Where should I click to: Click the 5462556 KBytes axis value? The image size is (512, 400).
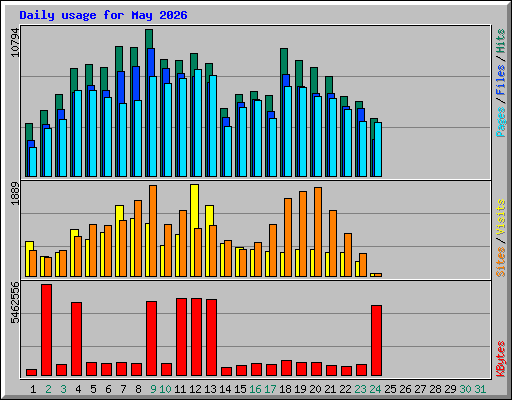(x=15, y=303)
